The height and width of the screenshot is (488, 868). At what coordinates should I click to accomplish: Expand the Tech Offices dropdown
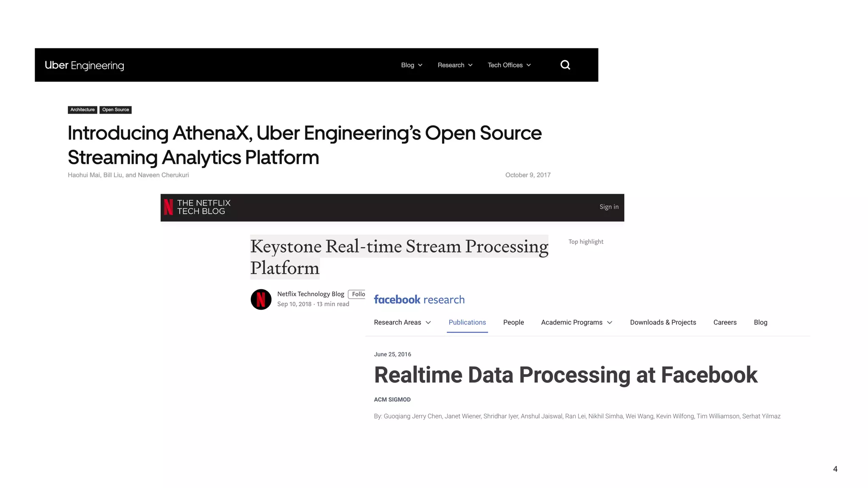coord(509,65)
